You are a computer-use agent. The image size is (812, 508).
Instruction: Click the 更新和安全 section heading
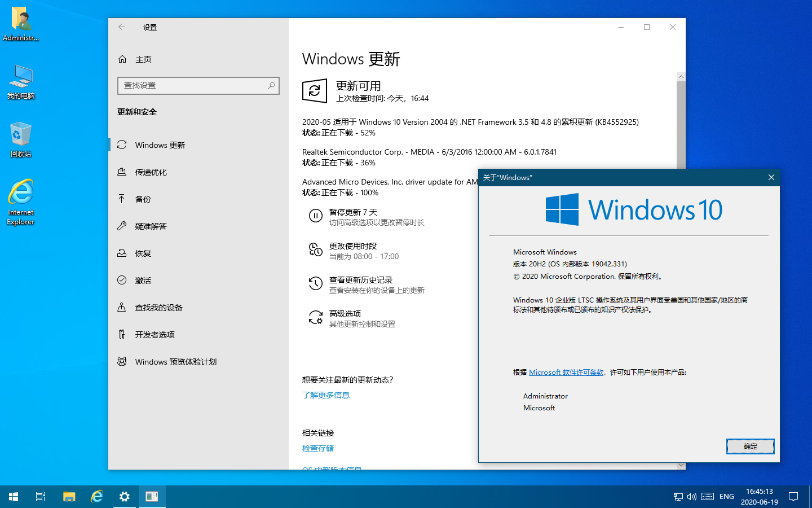click(x=137, y=112)
